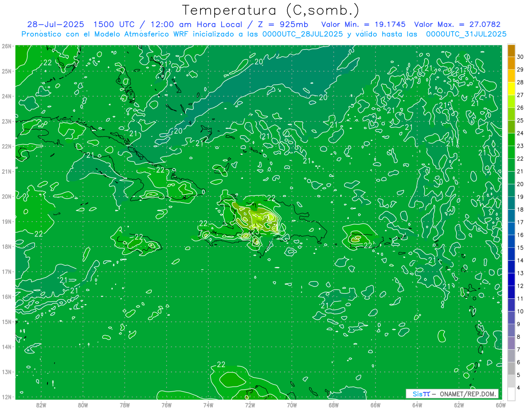Click the "SisTT - ONAMET/REP.DOM." credit label

click(x=453, y=394)
